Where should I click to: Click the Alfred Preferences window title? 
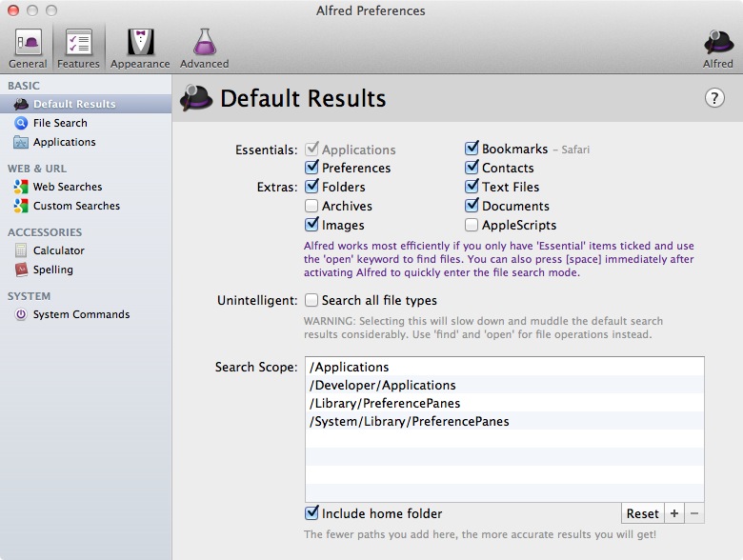coord(371,10)
